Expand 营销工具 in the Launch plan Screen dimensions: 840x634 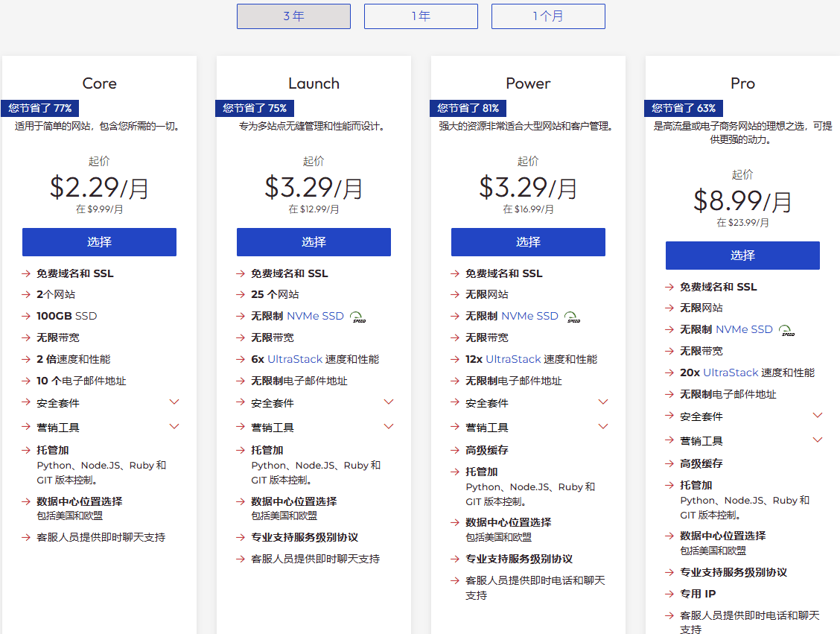coord(388,427)
